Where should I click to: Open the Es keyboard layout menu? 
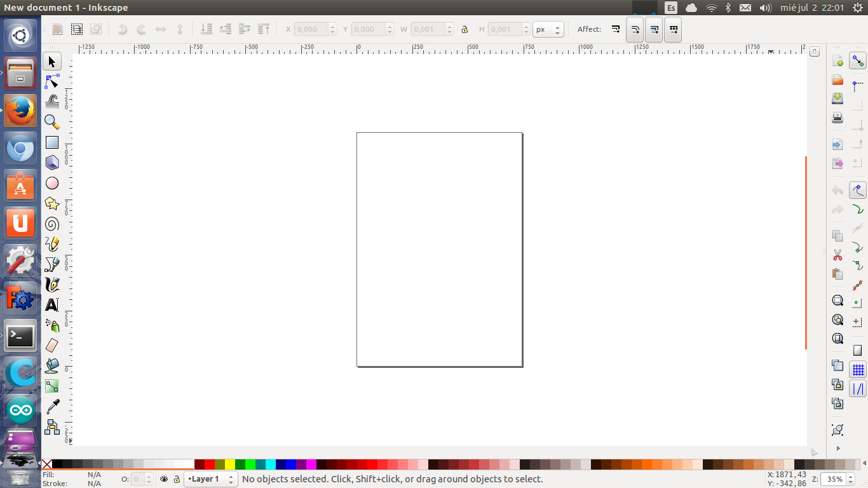(671, 8)
